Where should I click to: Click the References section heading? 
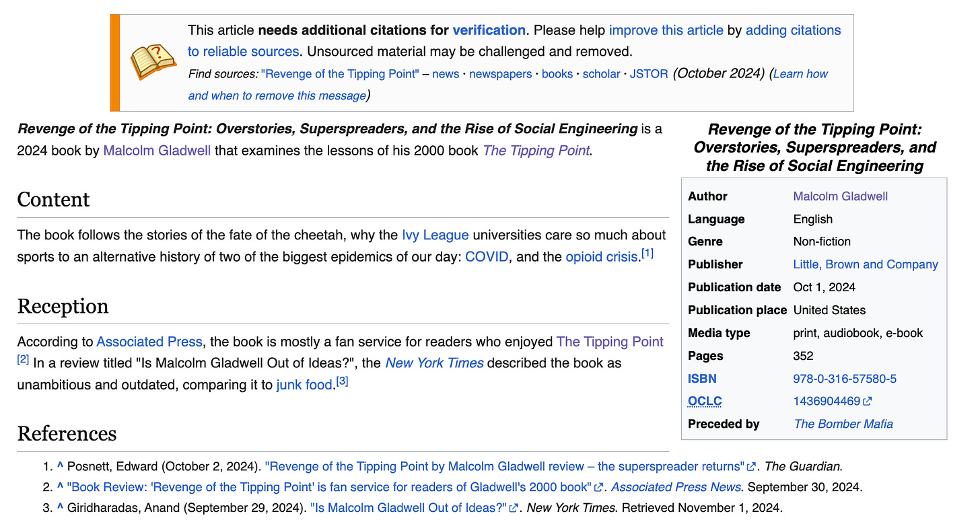tap(67, 434)
